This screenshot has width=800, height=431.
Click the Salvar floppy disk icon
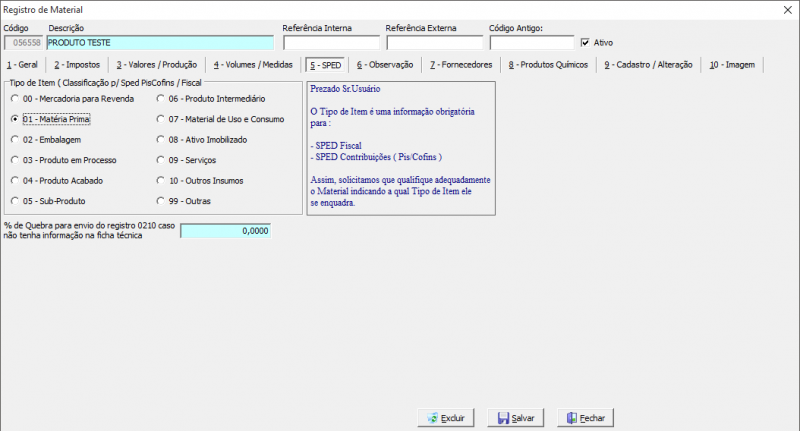503,418
